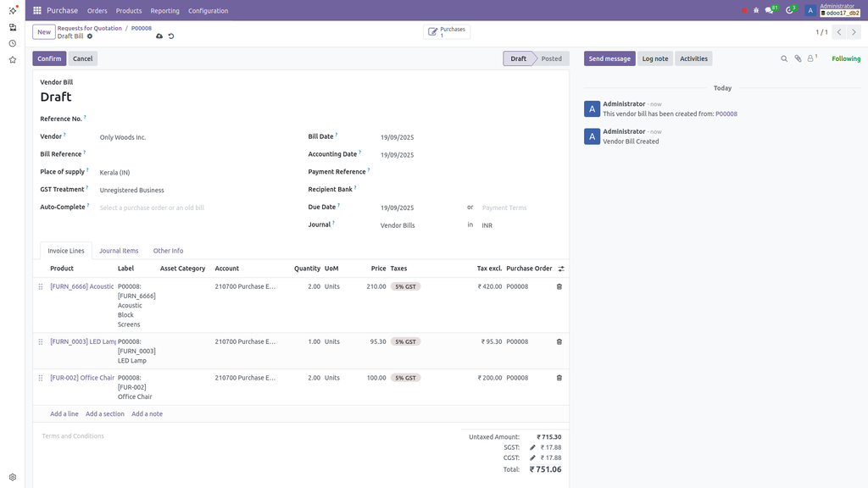The image size is (868, 488).
Task: Click the discard changes revert icon
Action: pos(172,36)
